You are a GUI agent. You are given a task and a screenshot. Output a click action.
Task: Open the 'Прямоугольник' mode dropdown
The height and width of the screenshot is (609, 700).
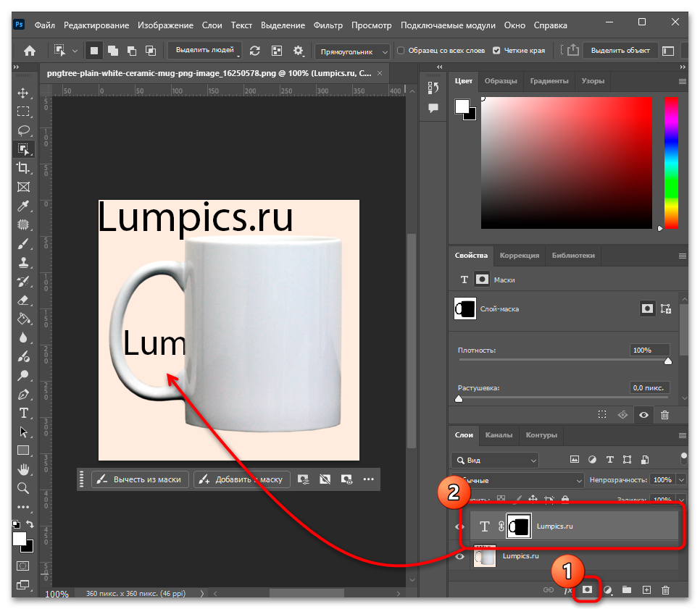352,51
